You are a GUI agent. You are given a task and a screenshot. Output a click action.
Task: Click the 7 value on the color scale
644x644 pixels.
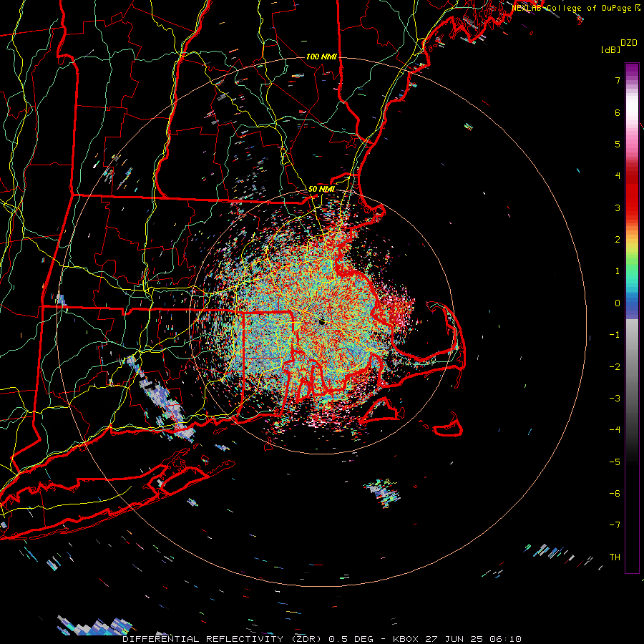pos(618,80)
